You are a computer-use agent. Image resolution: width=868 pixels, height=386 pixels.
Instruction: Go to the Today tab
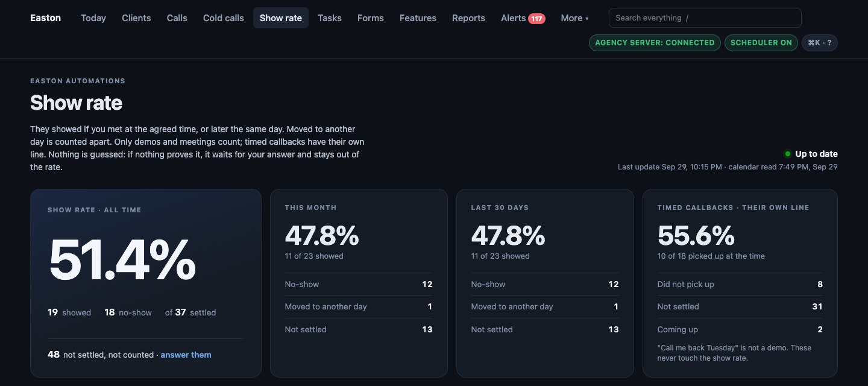tap(93, 18)
